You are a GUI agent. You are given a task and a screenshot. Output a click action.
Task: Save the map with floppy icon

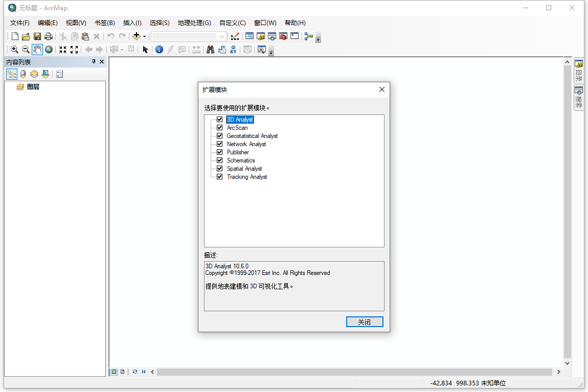(x=37, y=36)
